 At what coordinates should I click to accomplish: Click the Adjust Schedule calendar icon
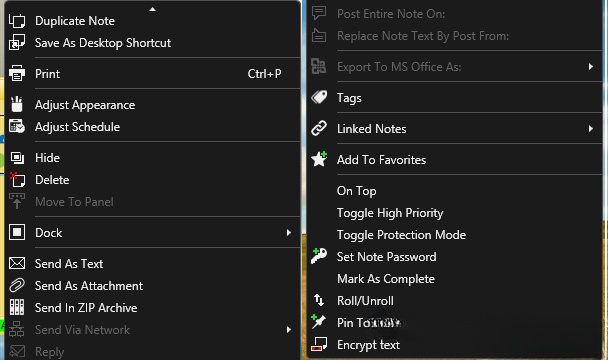click(x=17, y=127)
